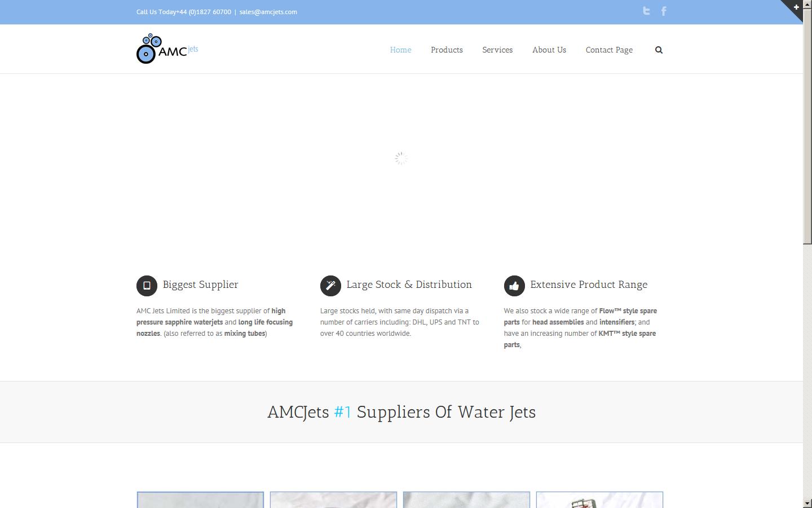
Task: Select the Home navigation item
Action: 400,50
